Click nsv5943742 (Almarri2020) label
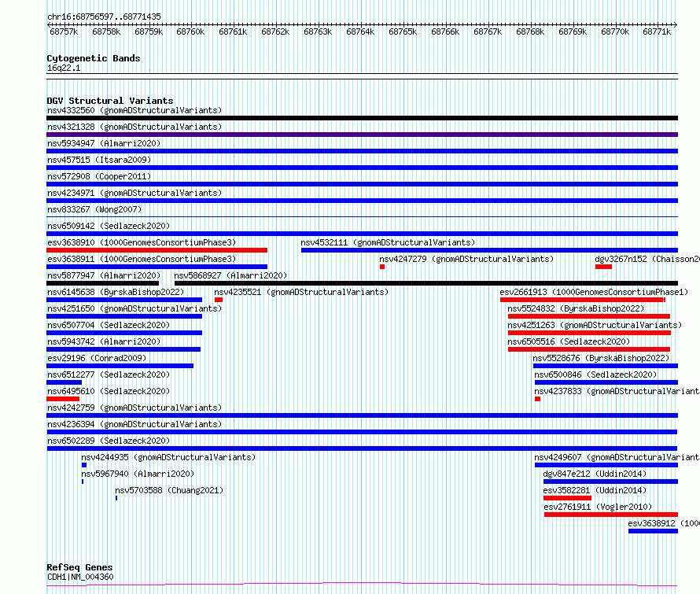The image size is (700, 594). click(x=104, y=341)
